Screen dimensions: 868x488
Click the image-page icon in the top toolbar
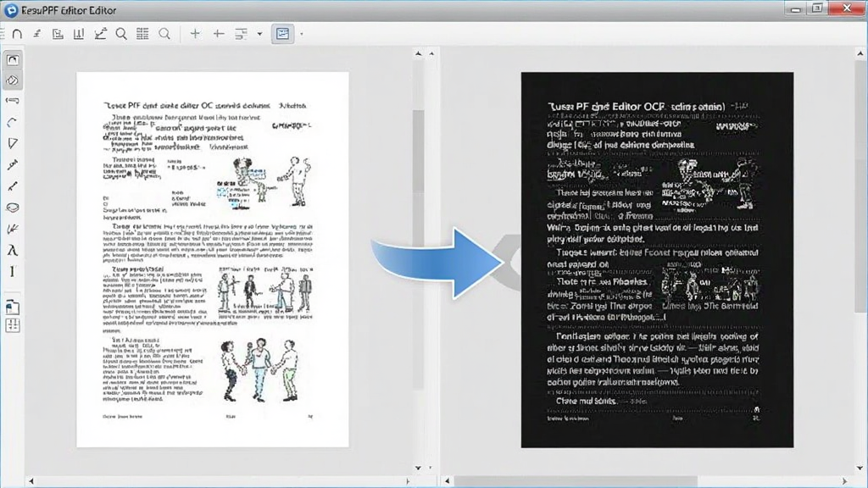coord(58,34)
